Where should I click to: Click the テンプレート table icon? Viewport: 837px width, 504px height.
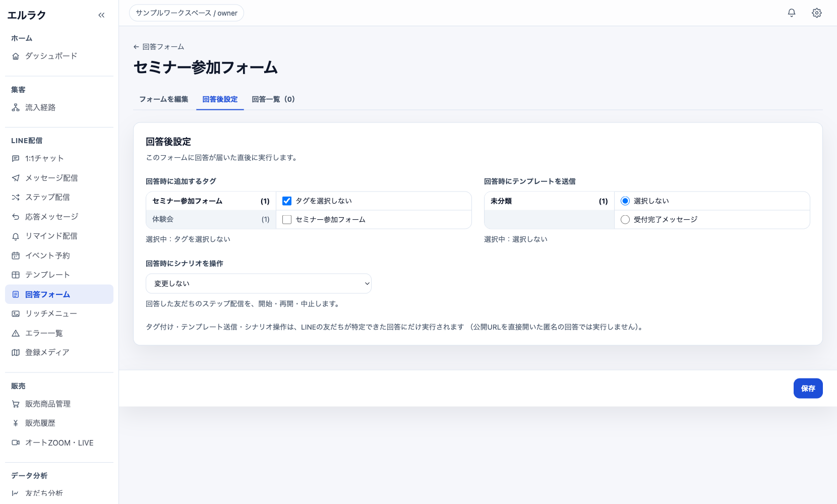tap(16, 275)
